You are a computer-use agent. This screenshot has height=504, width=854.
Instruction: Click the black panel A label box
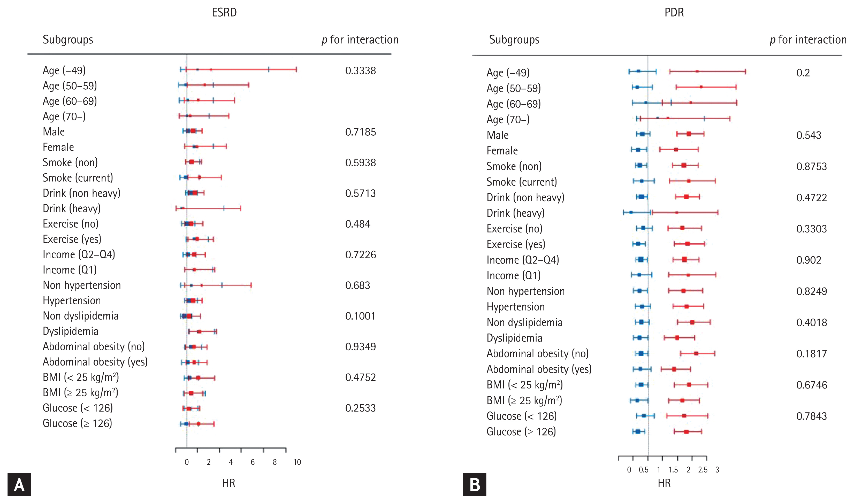[x=19, y=484]
